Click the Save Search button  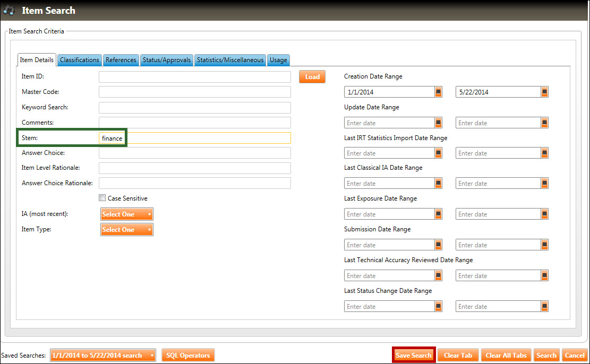pos(414,356)
